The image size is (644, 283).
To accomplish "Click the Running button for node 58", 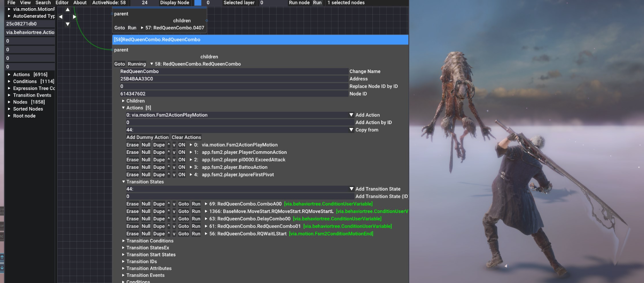I will click(137, 64).
